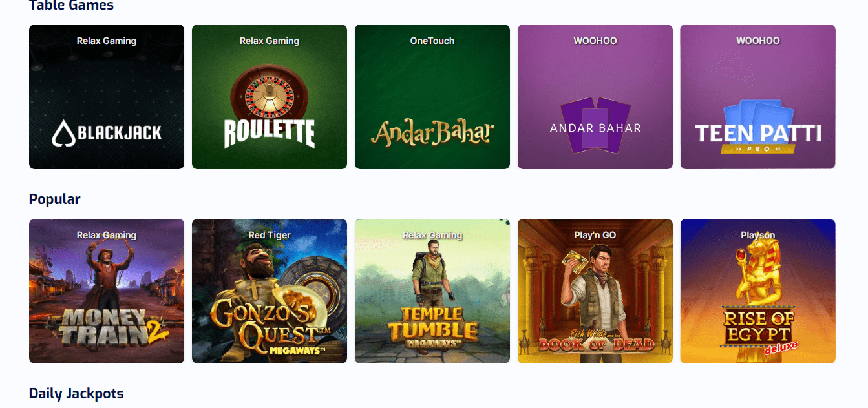
Task: Launch Temple Tumble Megaways game
Action: point(432,291)
